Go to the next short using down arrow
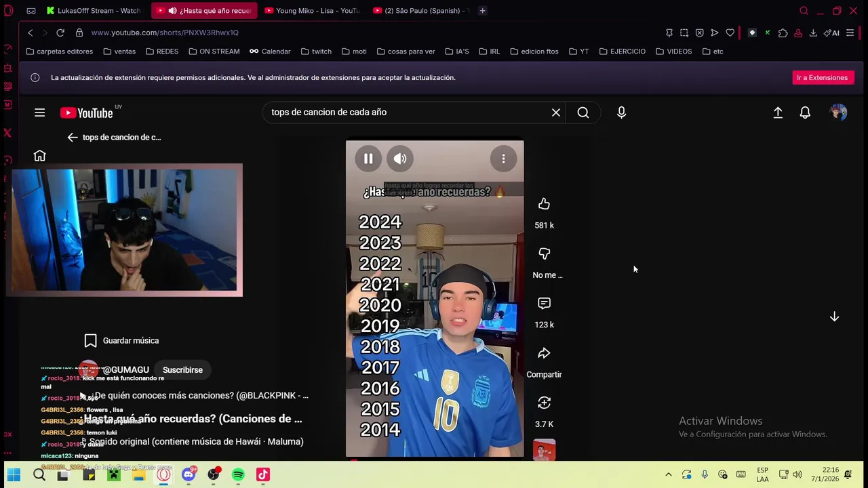Image resolution: width=868 pixels, height=488 pixels. [834, 317]
